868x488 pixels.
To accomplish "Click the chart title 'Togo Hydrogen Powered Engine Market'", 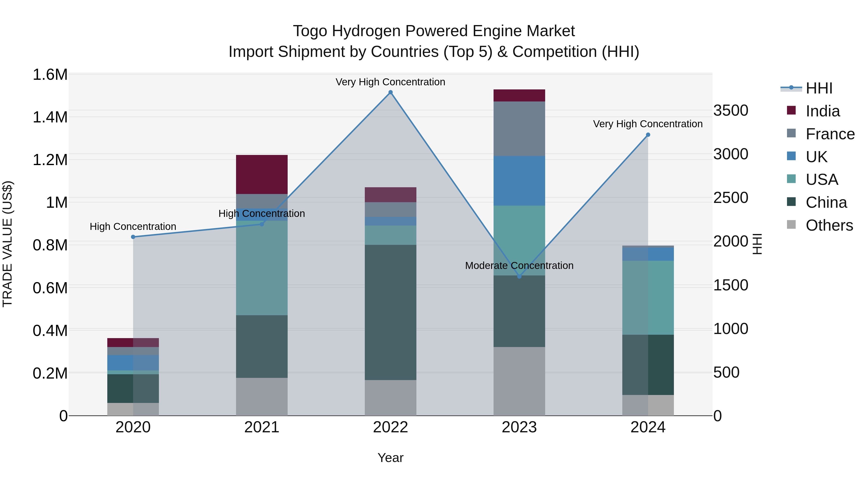I will (434, 31).
